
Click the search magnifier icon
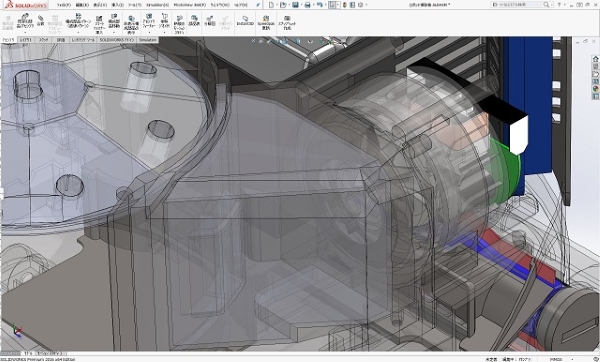click(x=546, y=5)
